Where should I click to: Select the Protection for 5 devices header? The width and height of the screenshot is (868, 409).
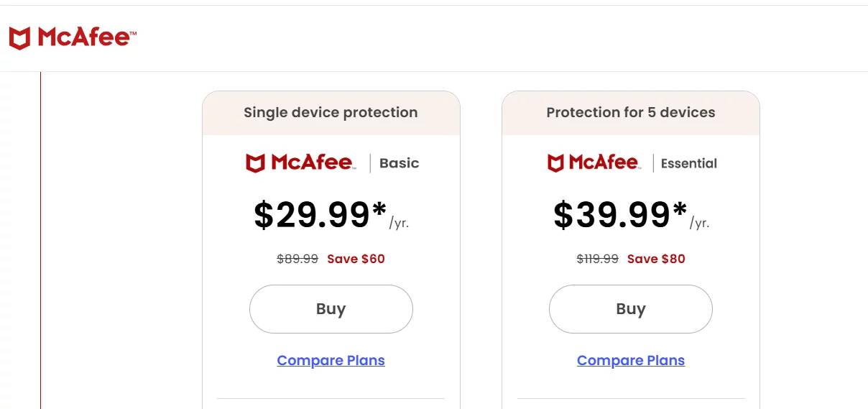(x=630, y=112)
